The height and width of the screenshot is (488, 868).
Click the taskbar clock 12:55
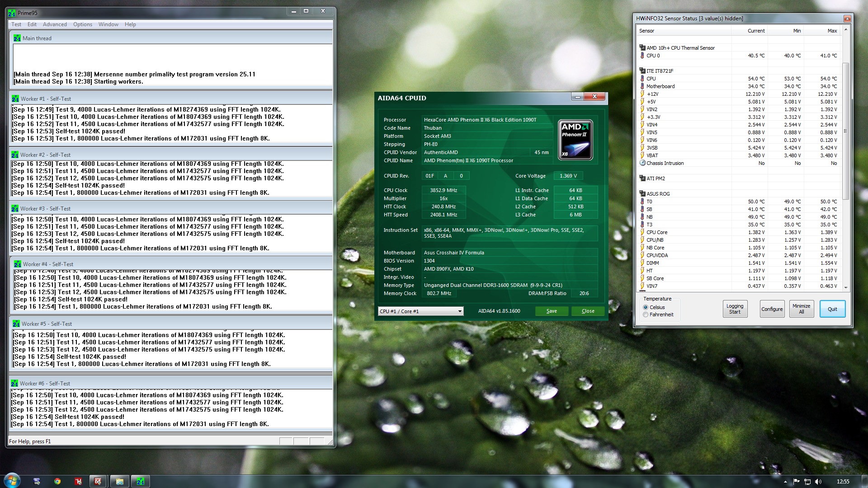[x=843, y=482]
